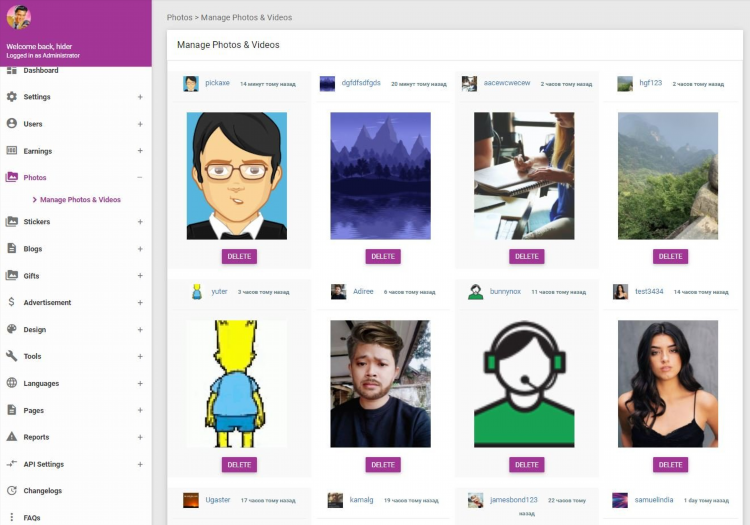This screenshot has width=750, height=525.
Task: Click the Users person icon in sidebar
Action: 11,123
